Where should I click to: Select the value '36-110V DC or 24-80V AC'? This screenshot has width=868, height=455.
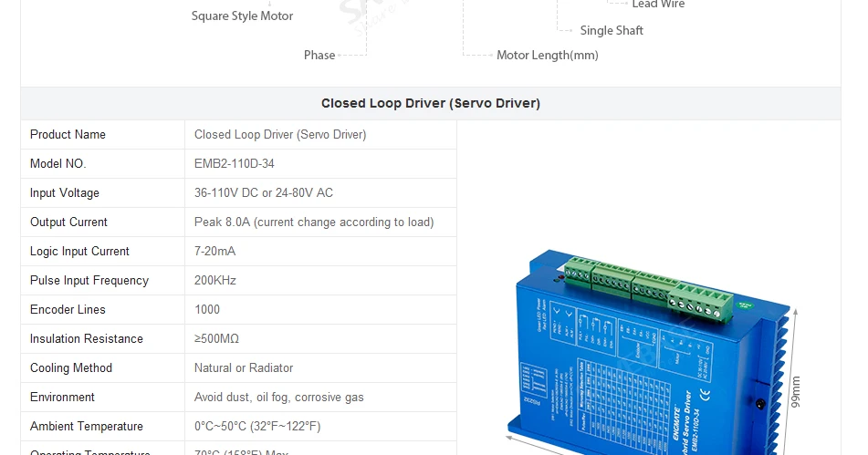pos(264,193)
